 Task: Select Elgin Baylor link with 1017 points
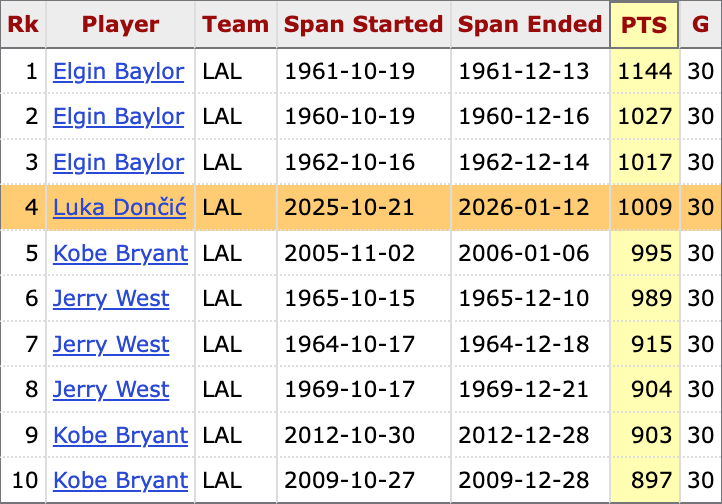click(x=118, y=163)
